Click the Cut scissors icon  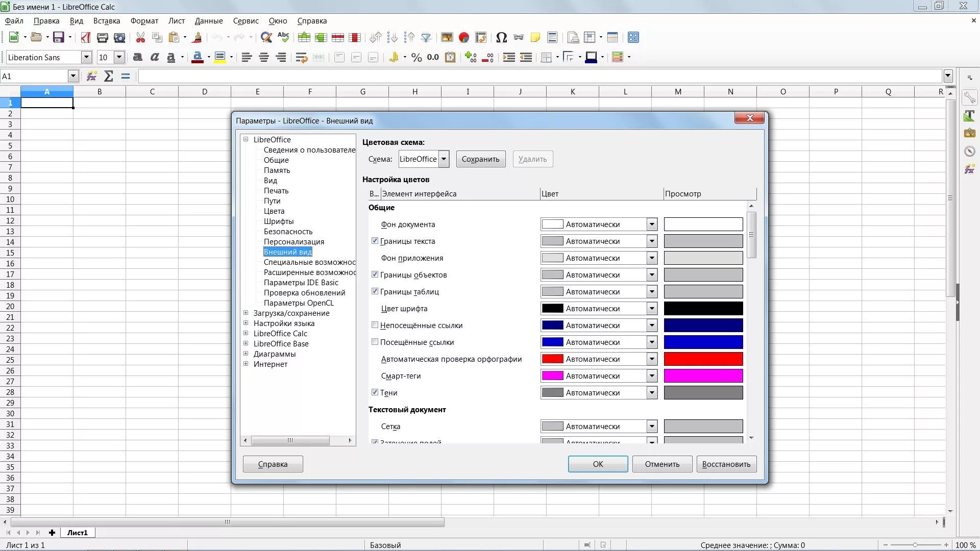pyautogui.click(x=140, y=37)
